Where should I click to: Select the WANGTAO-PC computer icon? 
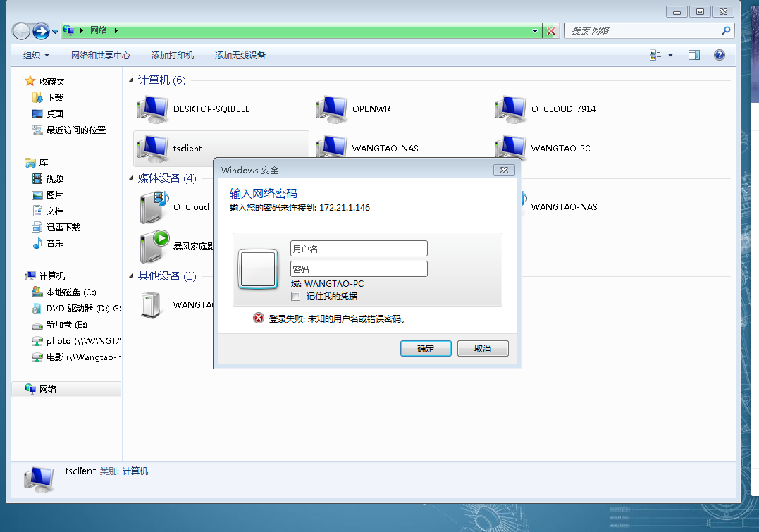click(x=510, y=147)
